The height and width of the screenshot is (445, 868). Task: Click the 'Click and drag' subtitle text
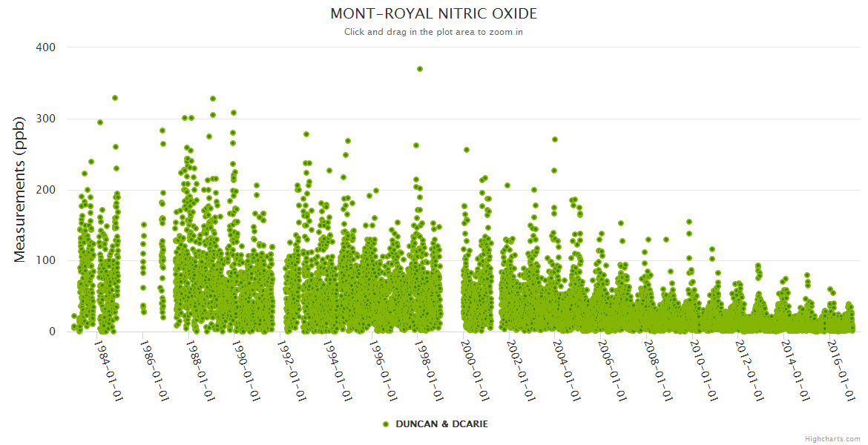[x=433, y=32]
